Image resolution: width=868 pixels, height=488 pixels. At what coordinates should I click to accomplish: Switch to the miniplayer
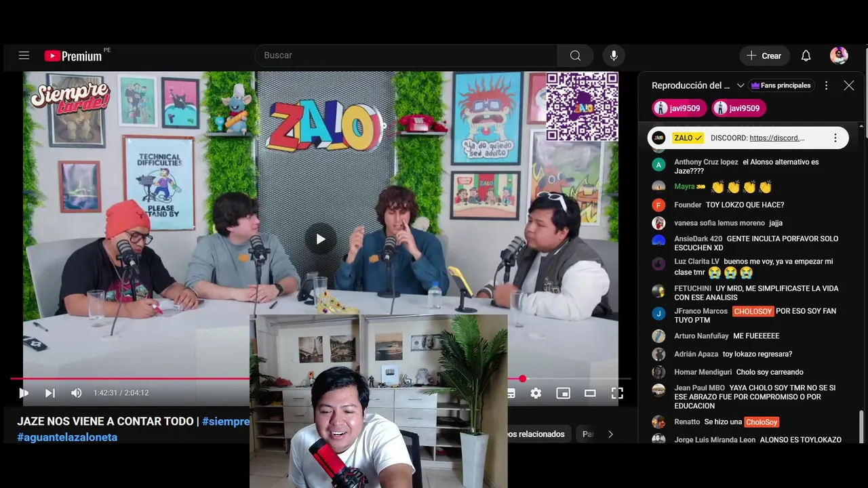(563, 393)
